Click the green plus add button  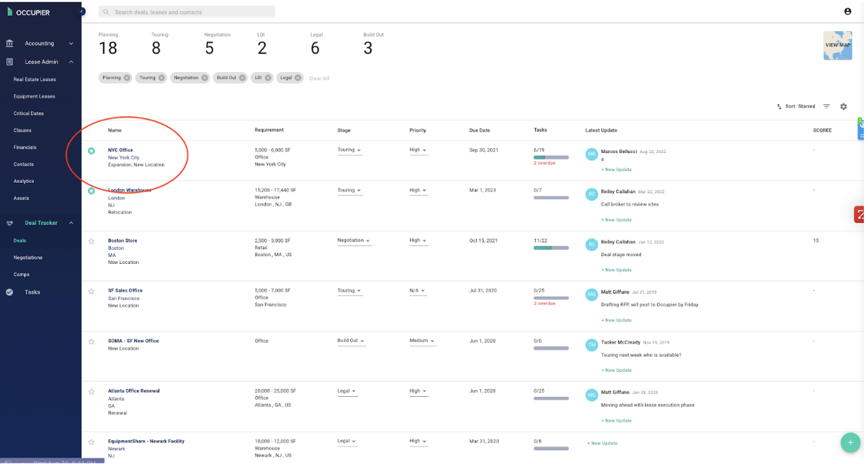tap(850, 442)
